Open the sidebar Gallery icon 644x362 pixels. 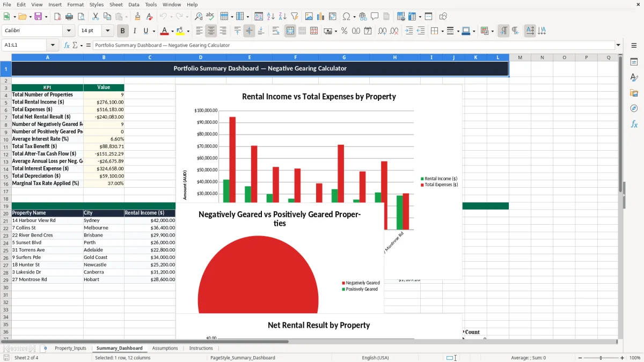click(x=634, y=93)
